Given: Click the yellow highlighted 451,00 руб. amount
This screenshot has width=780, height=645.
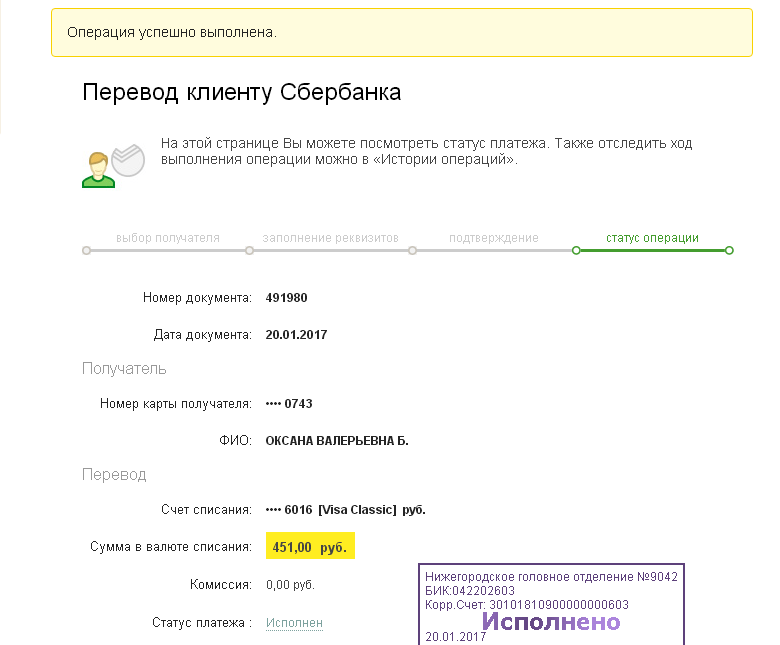Looking at the screenshot, I should pos(311,547).
